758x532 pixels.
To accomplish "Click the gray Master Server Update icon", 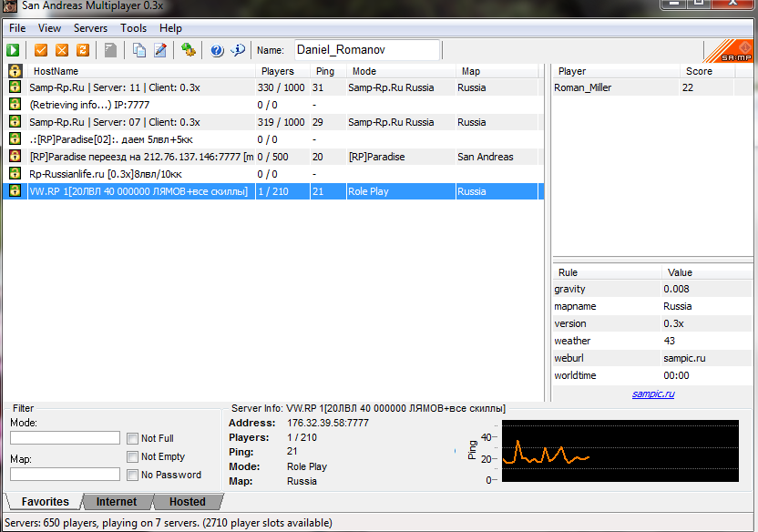I will point(111,50).
